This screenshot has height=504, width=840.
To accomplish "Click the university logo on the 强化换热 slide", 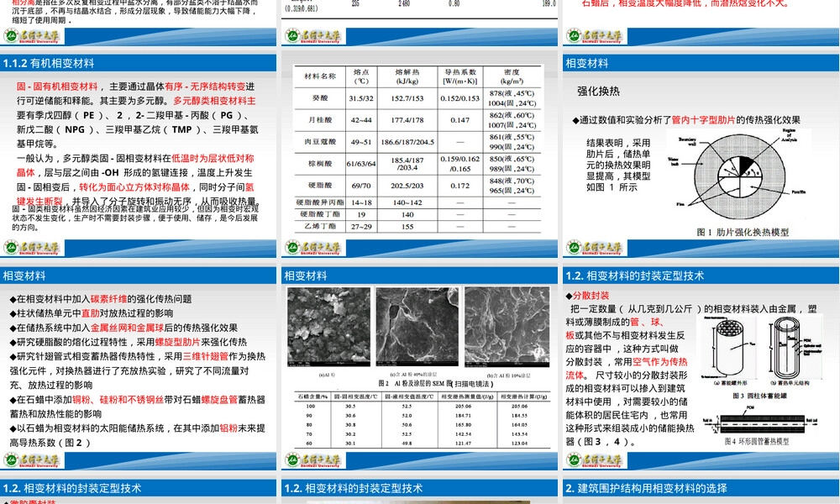I will (595, 248).
